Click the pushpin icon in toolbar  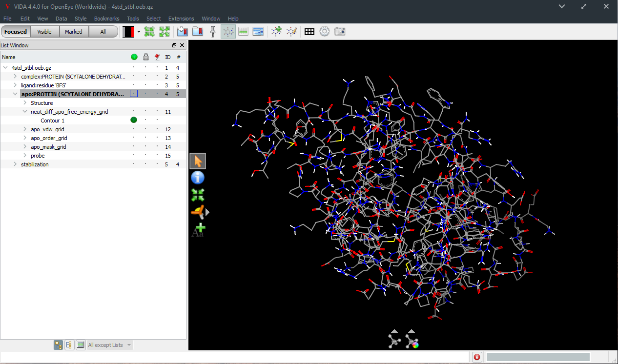coord(213,32)
